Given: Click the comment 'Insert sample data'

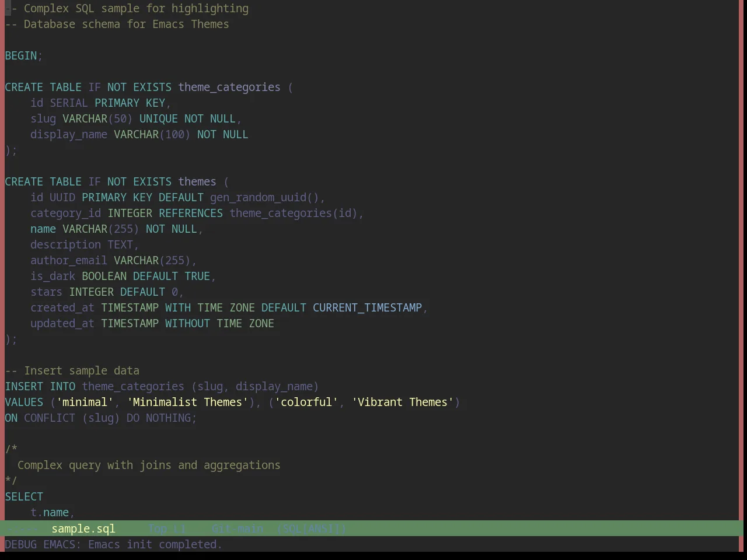Looking at the screenshot, I should [82, 371].
